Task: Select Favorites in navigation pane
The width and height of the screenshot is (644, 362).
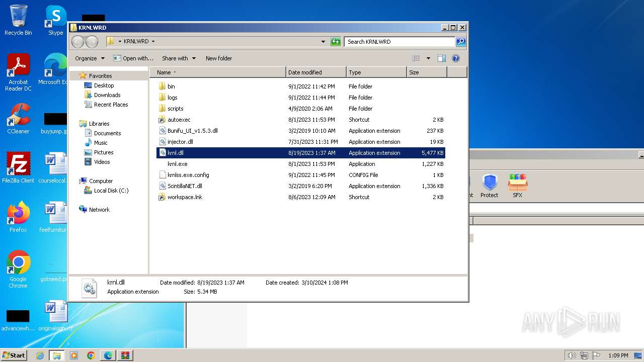Action: click(x=100, y=76)
